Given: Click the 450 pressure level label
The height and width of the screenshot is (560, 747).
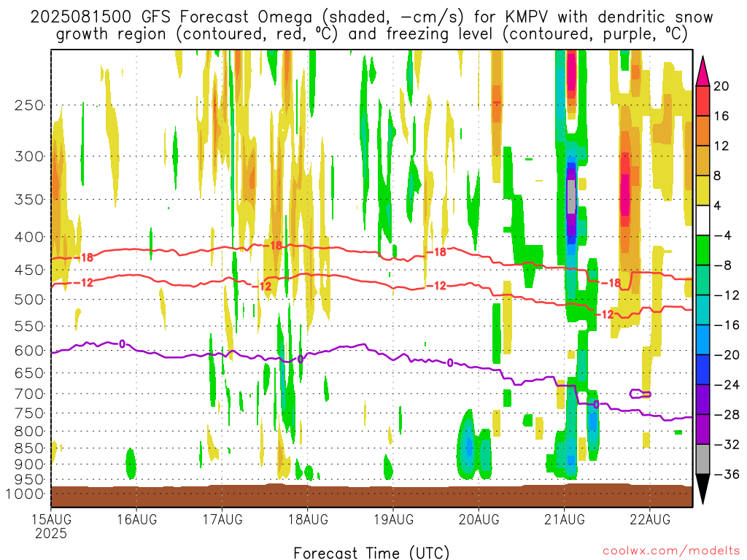Looking at the screenshot, I should coord(29,270).
